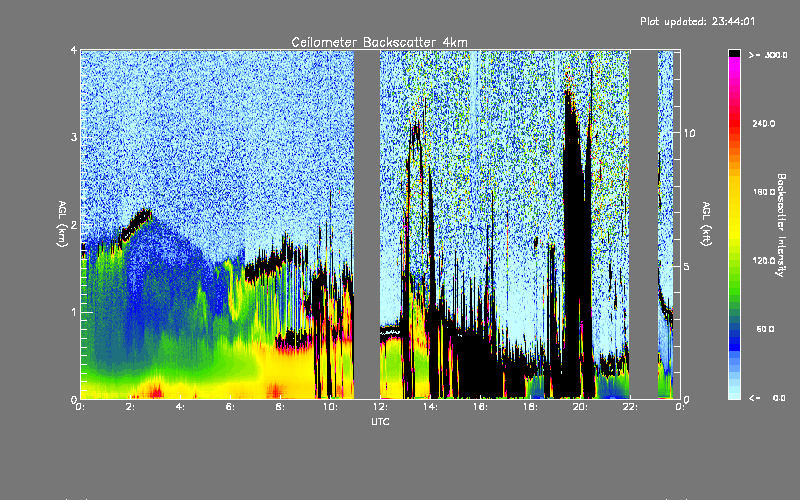
Task: Click the '18:' tick label on UTC axis
Action: point(530,407)
